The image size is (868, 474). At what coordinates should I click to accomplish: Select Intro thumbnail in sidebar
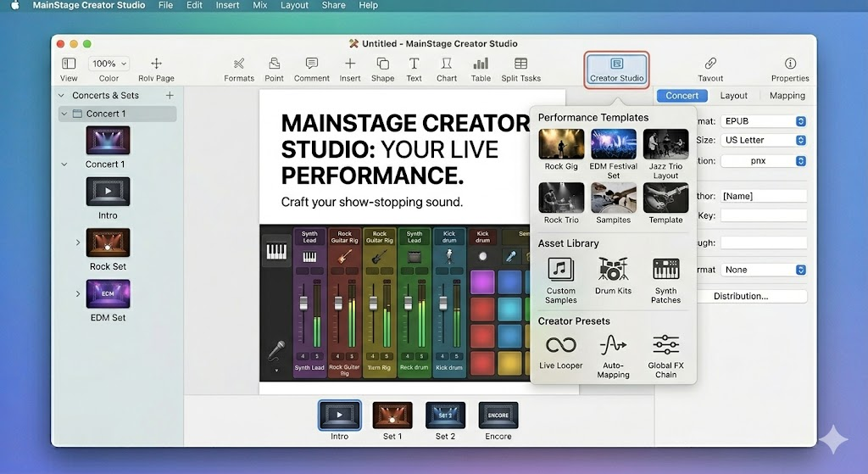click(108, 192)
